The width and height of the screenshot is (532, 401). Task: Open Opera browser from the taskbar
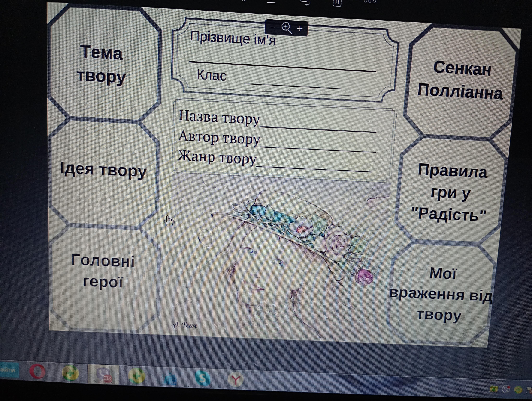[x=37, y=371]
